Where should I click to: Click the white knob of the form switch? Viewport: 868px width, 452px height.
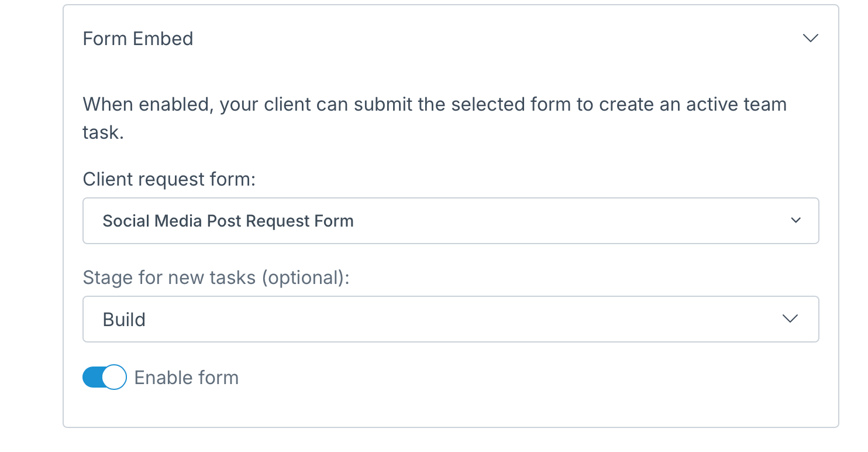tap(115, 378)
